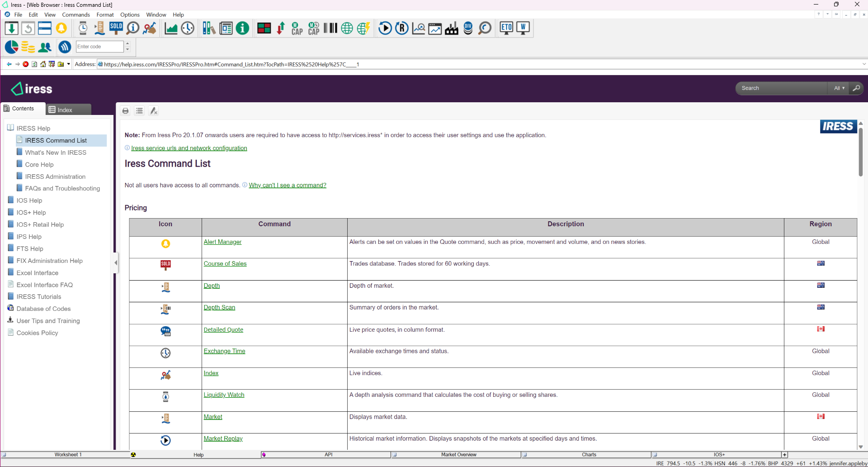Open the Alert Manager bell toolbar icon
The width and height of the screenshot is (868, 467).
pyautogui.click(x=61, y=28)
